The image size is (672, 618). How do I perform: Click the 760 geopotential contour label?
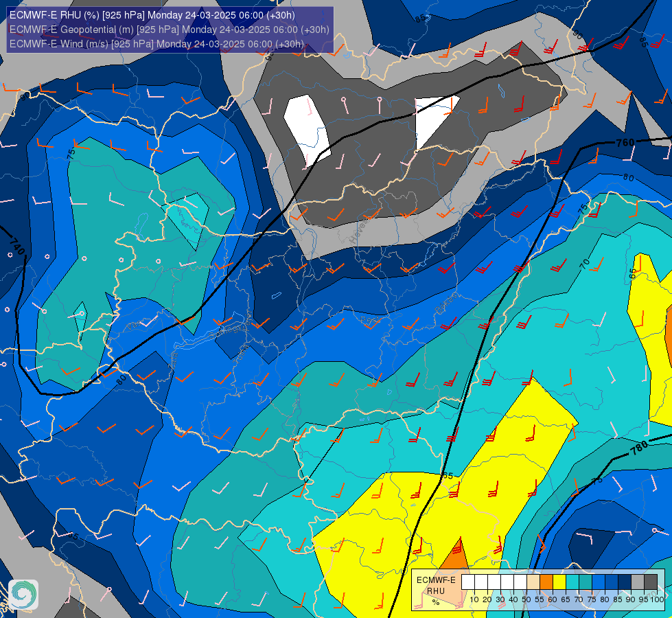coord(625,142)
